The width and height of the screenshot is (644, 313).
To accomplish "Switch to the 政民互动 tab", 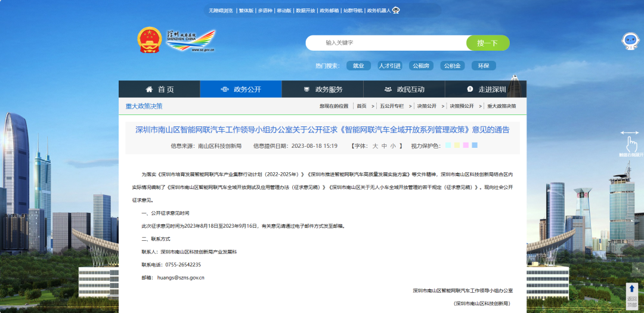I will pos(404,89).
